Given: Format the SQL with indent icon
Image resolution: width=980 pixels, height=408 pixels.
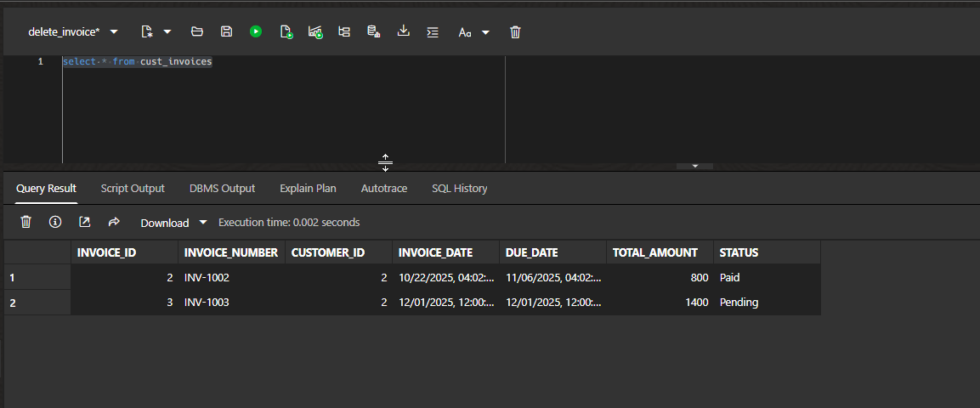Looking at the screenshot, I should tap(433, 31).
